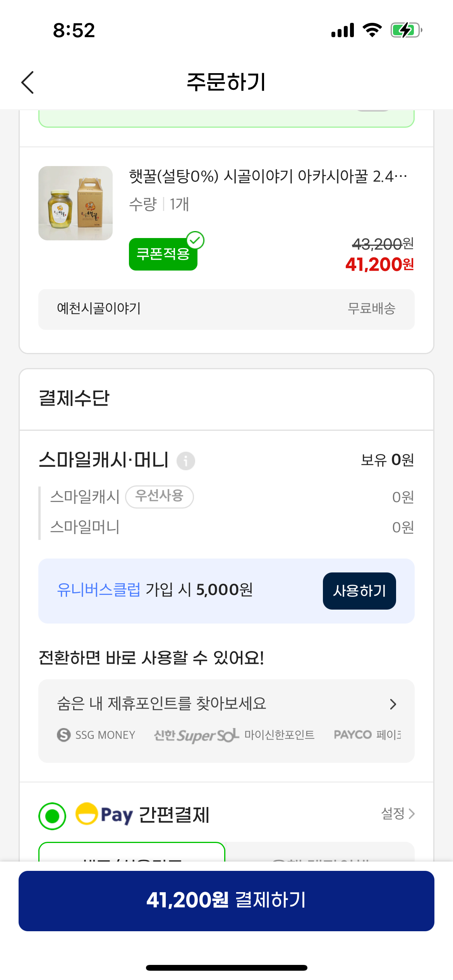Select the Pay 간편결제 radio button

52,816
